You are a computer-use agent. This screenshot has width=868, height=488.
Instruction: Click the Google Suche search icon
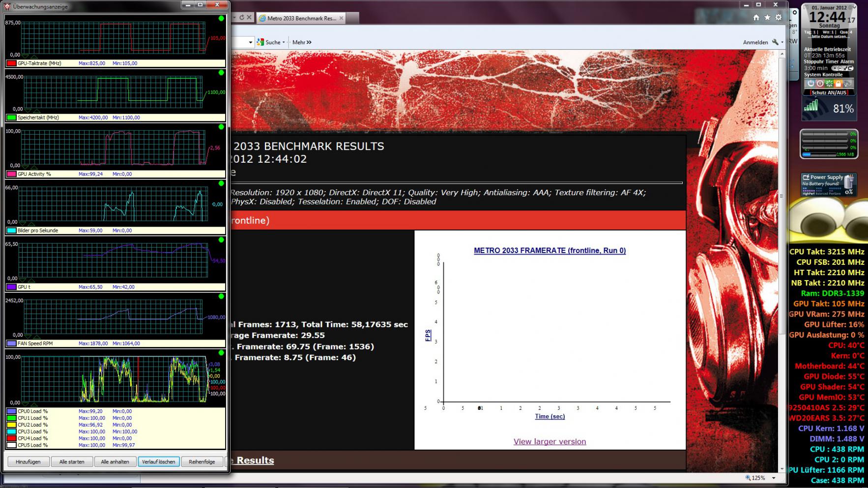[x=260, y=42]
